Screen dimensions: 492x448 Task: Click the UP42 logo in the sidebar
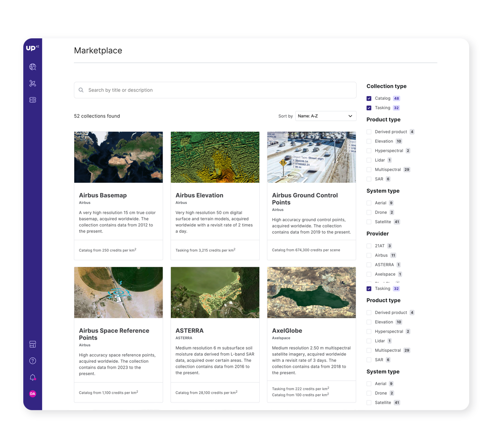[32, 48]
